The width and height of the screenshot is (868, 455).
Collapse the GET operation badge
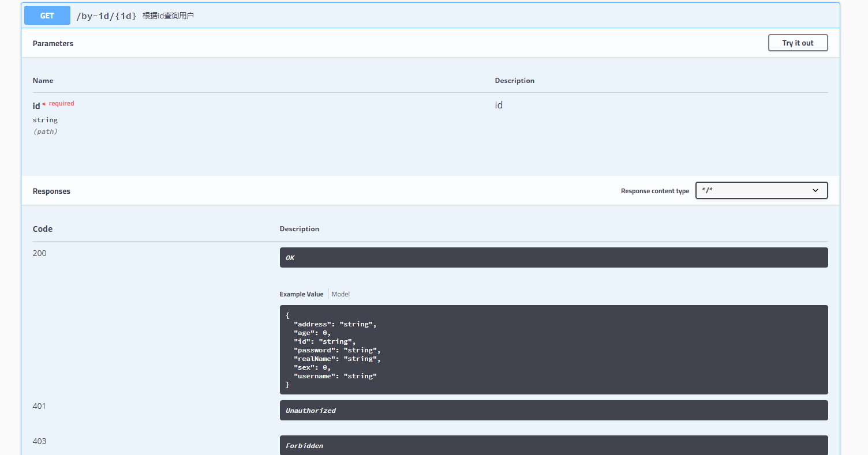tap(47, 16)
